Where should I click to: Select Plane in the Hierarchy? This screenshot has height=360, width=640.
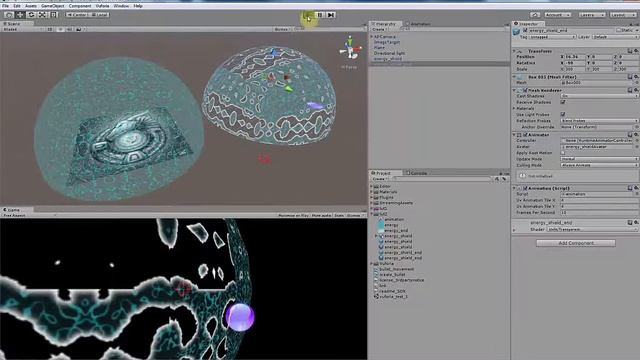point(379,48)
